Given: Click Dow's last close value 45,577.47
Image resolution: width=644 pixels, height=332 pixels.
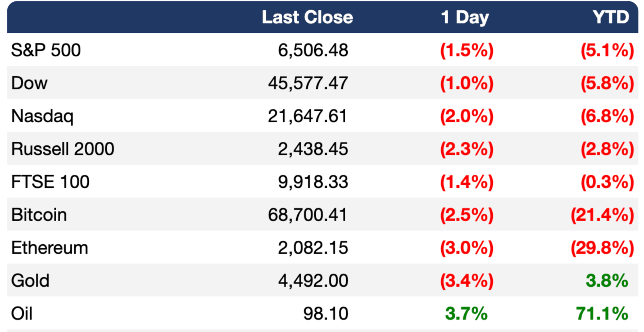Looking at the screenshot, I should point(308,83).
